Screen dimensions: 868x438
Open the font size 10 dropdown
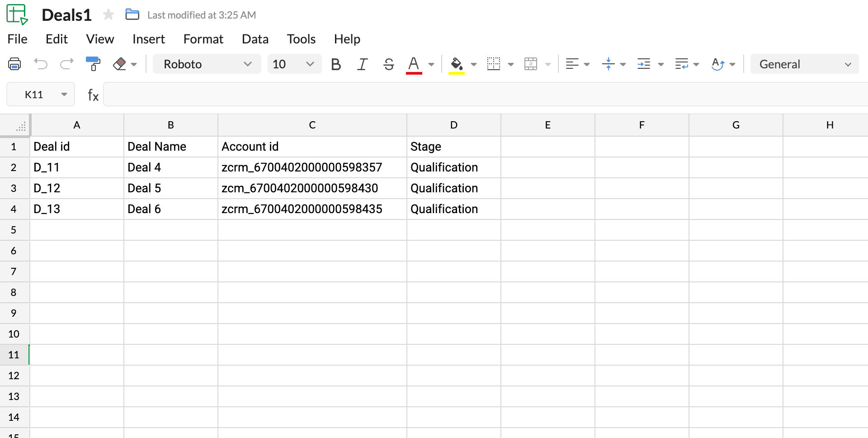pyautogui.click(x=294, y=64)
